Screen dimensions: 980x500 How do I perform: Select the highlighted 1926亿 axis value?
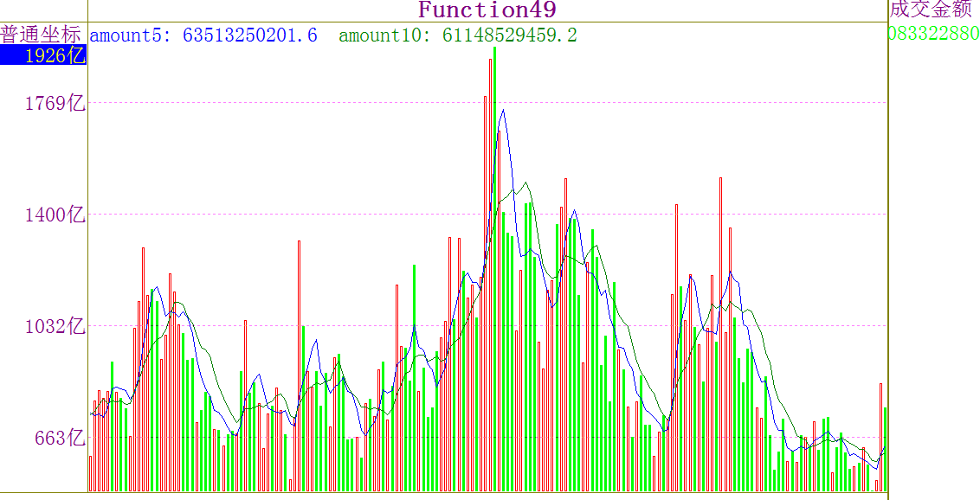pos(43,56)
